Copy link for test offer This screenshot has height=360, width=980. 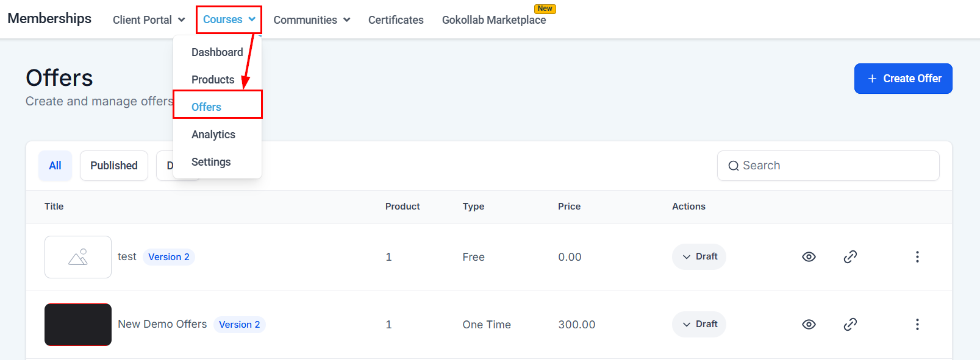pos(850,257)
